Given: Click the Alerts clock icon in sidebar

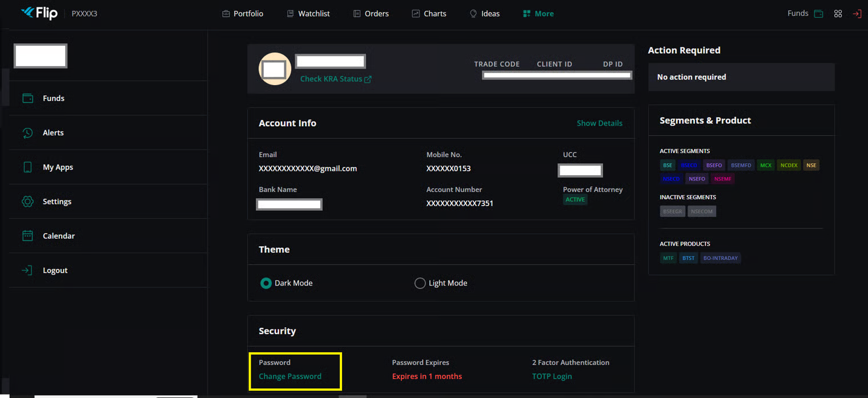Looking at the screenshot, I should [x=27, y=132].
